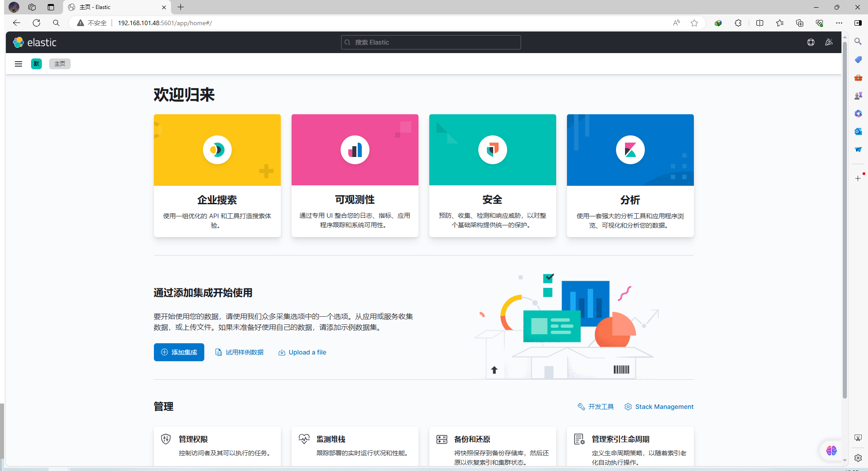
Task: Open sidebar tools briefcase icon
Action: [x=858, y=77]
